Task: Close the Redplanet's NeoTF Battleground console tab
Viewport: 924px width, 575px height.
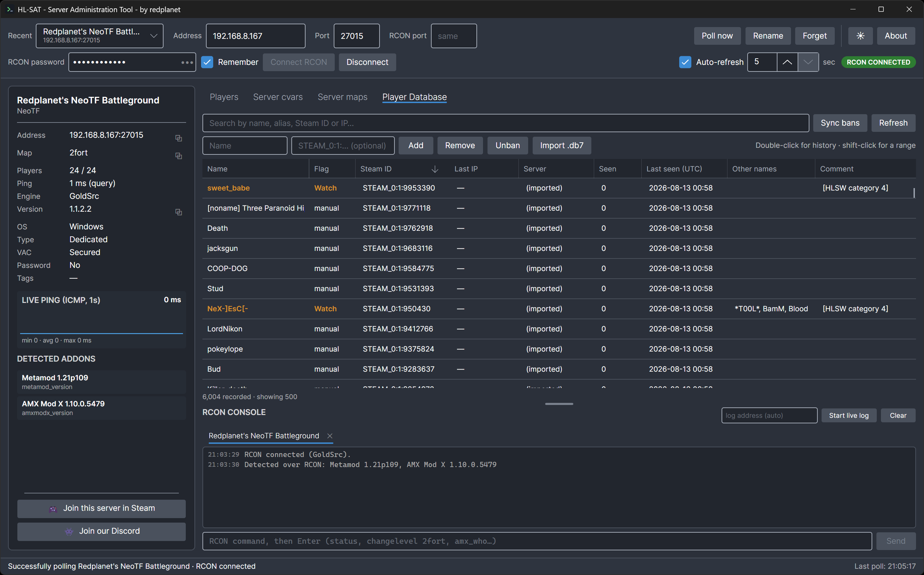Action: click(330, 436)
